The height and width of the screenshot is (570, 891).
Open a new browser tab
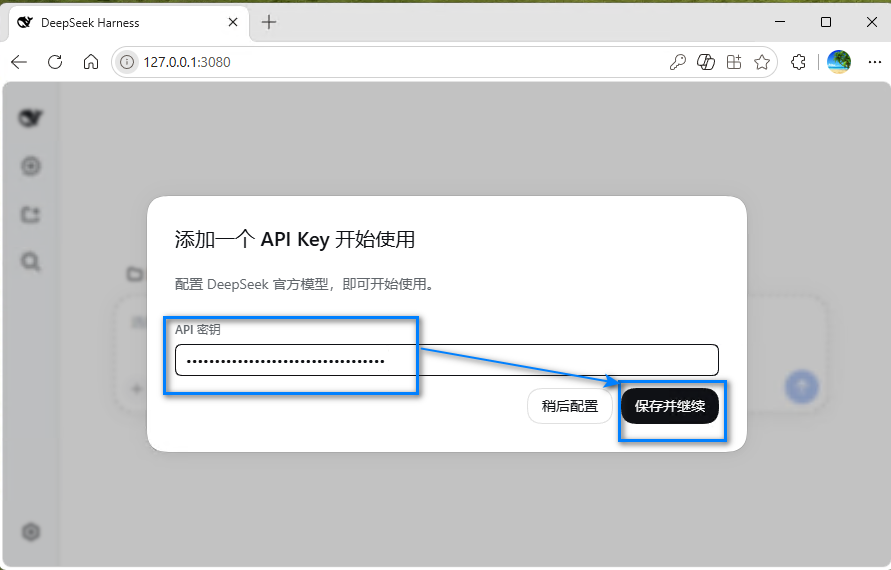[269, 22]
